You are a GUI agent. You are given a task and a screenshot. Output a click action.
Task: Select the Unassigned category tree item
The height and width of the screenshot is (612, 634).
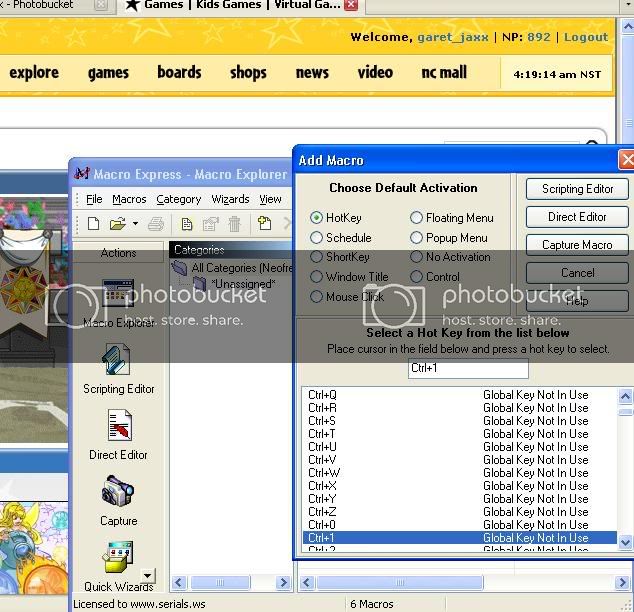(238, 284)
